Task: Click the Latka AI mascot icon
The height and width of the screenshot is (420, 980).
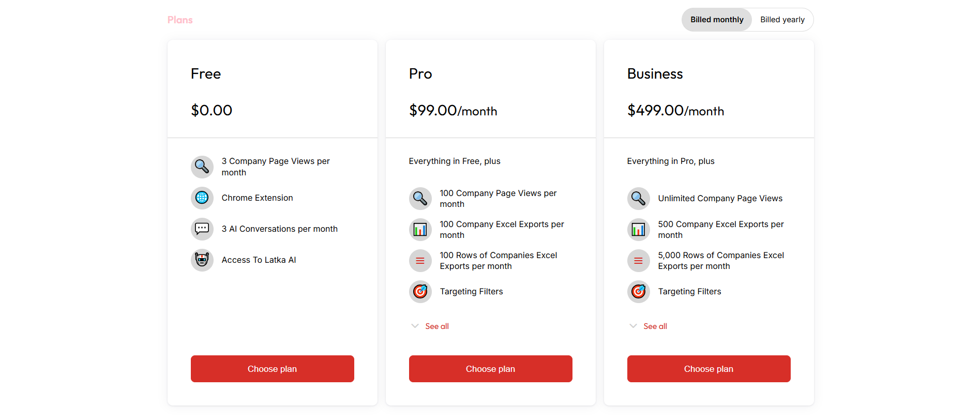Action: point(202,260)
